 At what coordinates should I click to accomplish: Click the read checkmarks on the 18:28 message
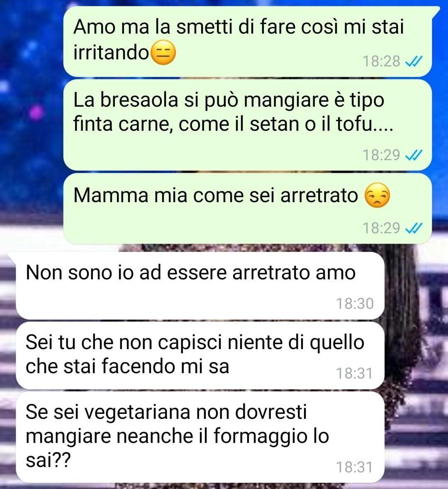pyautogui.click(x=414, y=61)
